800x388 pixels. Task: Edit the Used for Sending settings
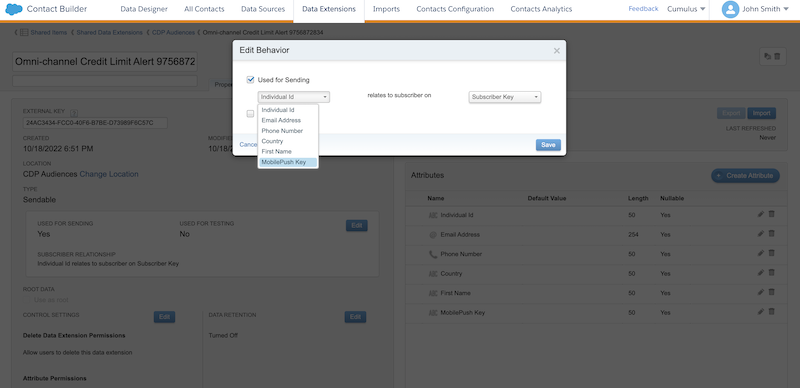coord(357,226)
